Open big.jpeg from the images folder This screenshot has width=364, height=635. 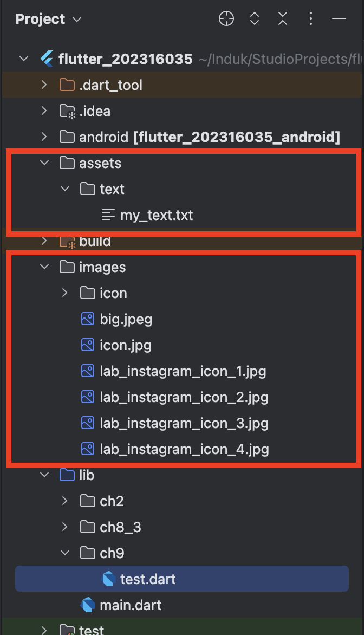coord(124,319)
